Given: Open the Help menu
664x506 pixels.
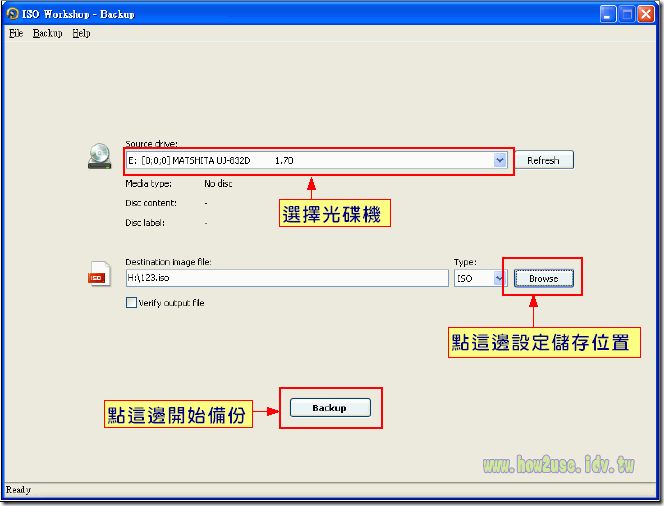Looking at the screenshot, I should 81,33.
